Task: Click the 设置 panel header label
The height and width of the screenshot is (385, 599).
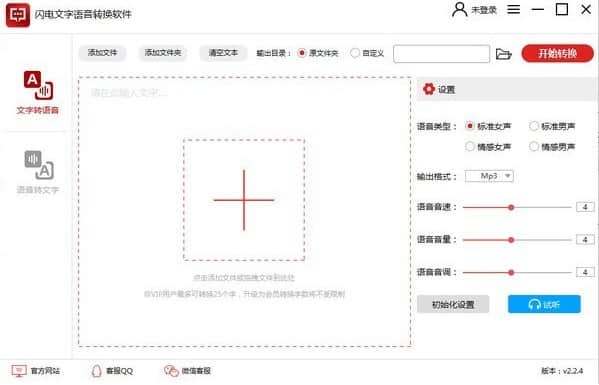Action: (x=446, y=89)
